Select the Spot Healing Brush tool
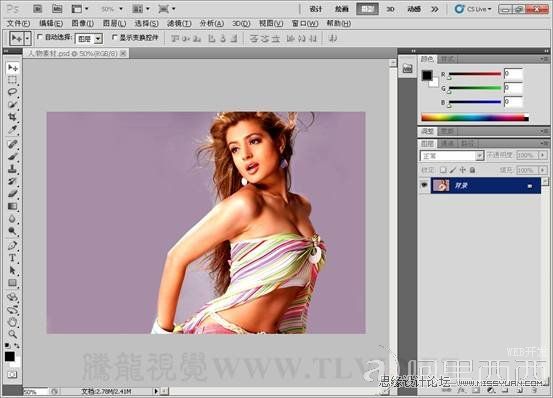Viewport: 553px width, 398px height. pyautogui.click(x=13, y=144)
